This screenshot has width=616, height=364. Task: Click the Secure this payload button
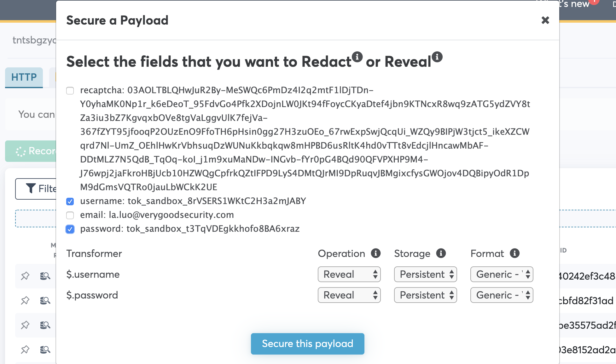(307, 344)
